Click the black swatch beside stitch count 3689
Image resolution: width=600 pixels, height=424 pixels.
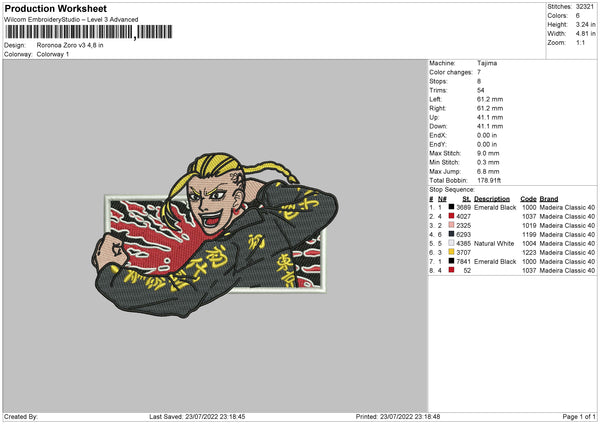point(451,207)
